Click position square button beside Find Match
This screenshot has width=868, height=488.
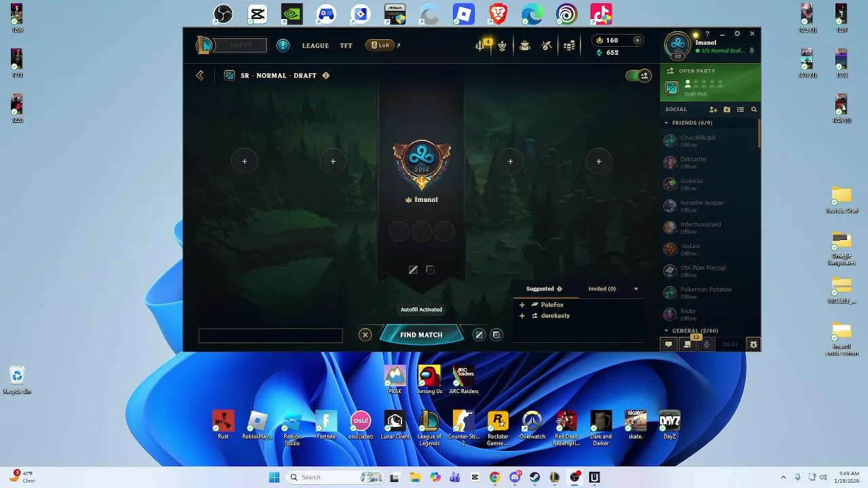[496, 335]
